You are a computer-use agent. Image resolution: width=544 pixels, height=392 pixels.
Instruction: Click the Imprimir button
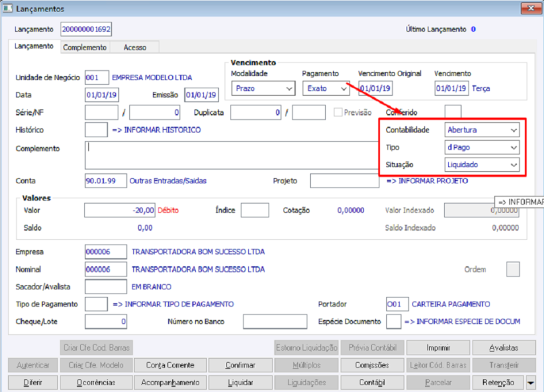438,348
